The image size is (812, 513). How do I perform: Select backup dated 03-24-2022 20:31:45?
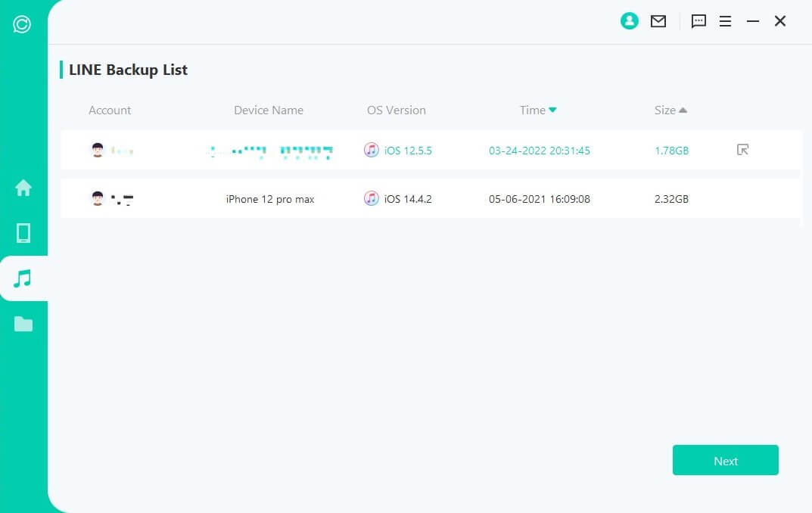point(539,151)
